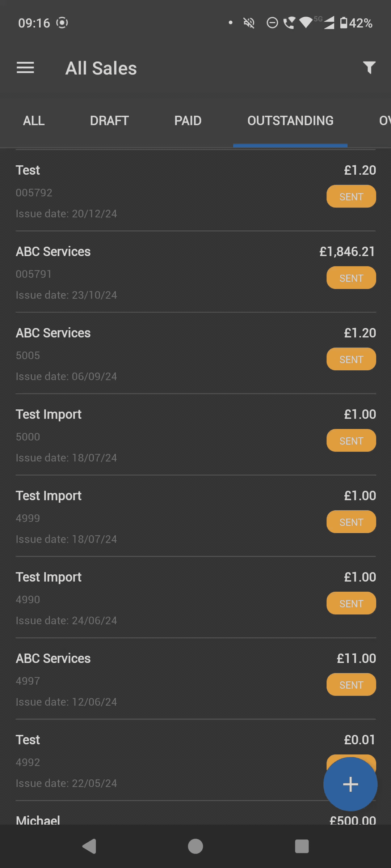The height and width of the screenshot is (868, 391).
Task: Open Test Import invoice 4990
Action: click(x=195, y=597)
